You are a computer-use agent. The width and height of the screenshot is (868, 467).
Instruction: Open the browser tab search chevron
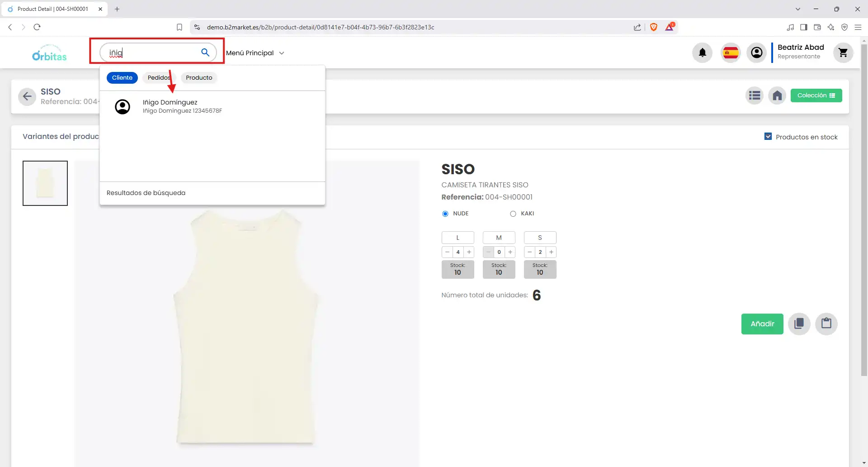click(798, 9)
